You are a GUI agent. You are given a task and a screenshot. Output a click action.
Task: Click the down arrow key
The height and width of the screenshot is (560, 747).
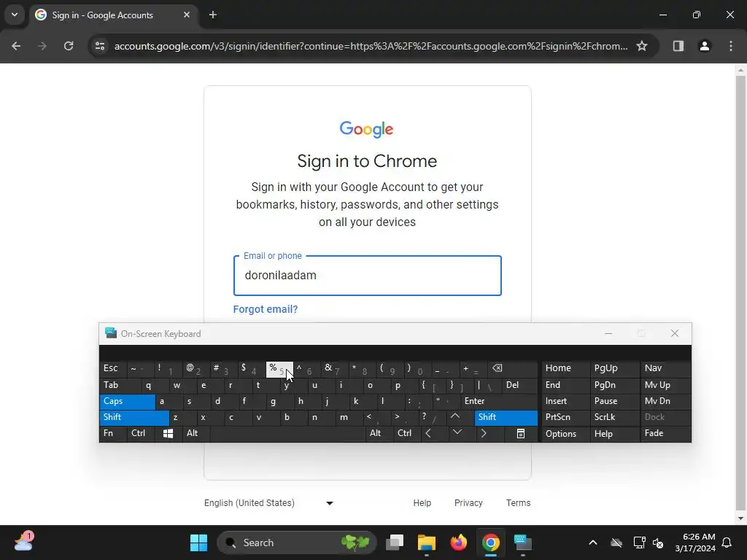461,433
